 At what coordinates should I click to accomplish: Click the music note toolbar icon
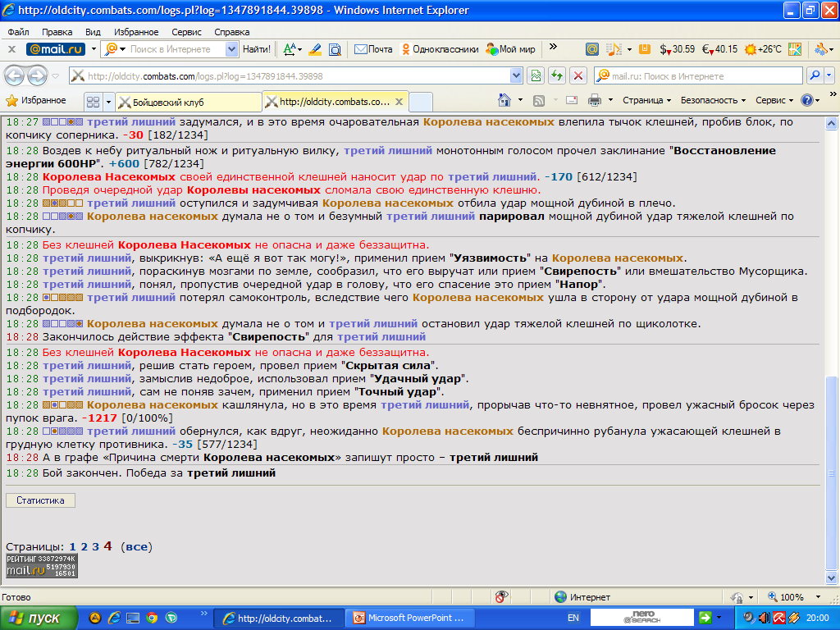(x=614, y=49)
